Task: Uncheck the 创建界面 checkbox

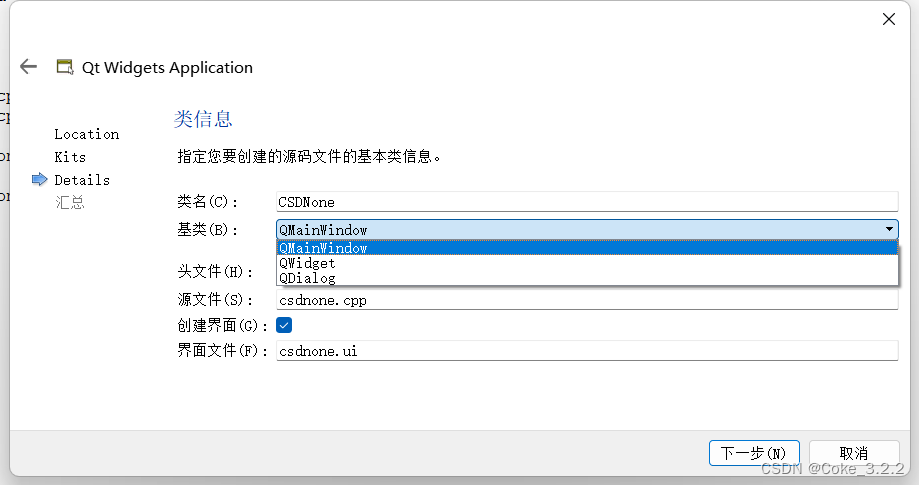Action: click(284, 325)
